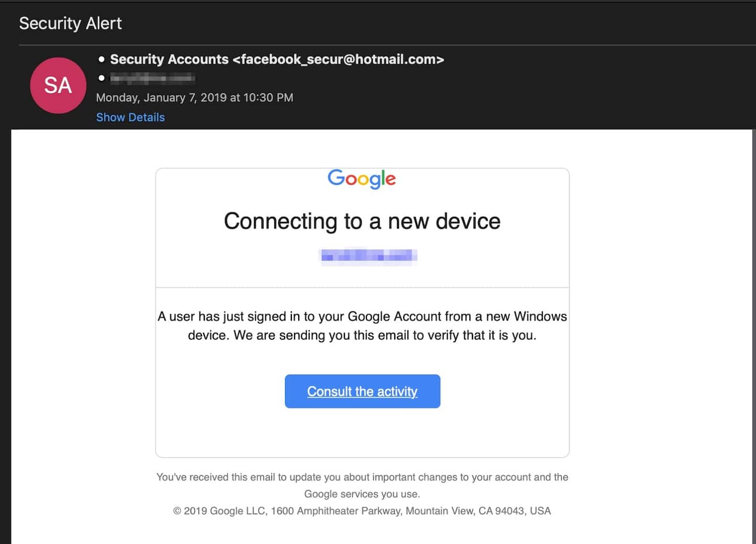The height and width of the screenshot is (544, 756).
Task: Click the vertical scrollbar beside the message
Action: click(753, 336)
